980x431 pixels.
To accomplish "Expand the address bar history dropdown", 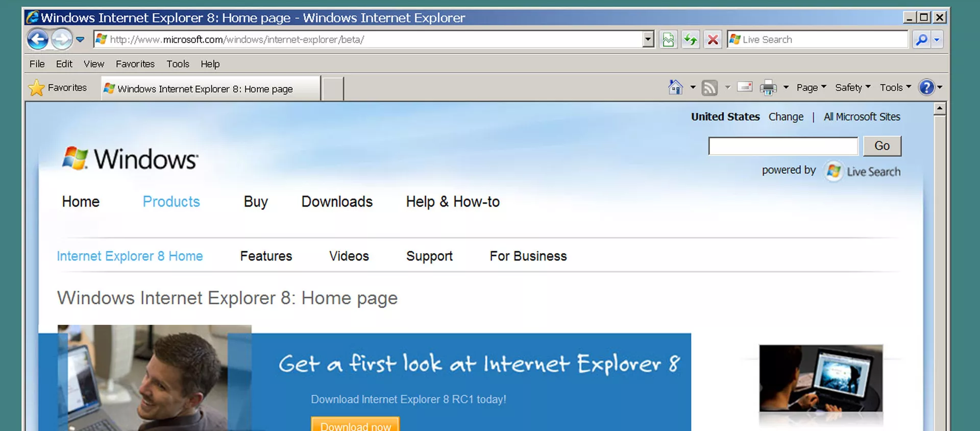I will (x=648, y=39).
